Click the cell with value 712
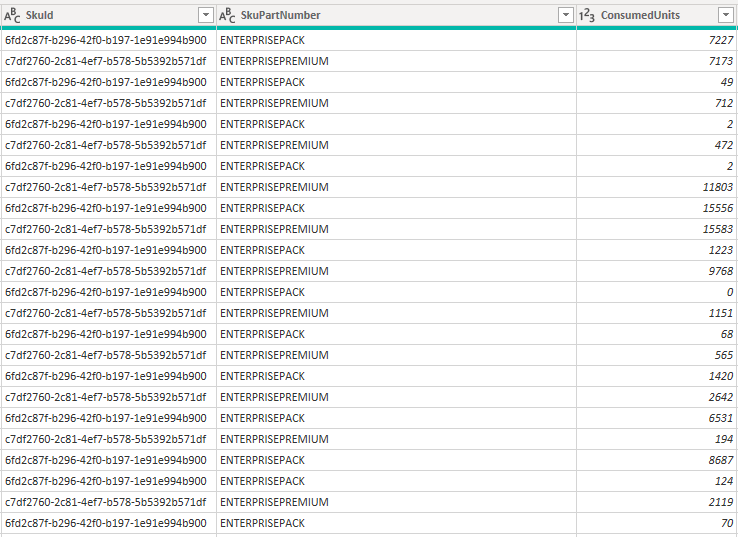Viewport: 738px width, 537px height. tap(657, 103)
